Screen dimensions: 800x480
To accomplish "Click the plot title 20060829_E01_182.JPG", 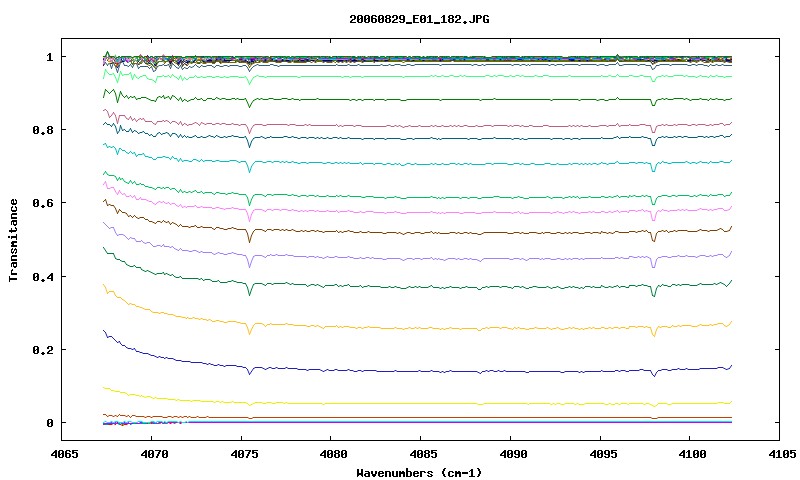I will [x=419, y=19].
